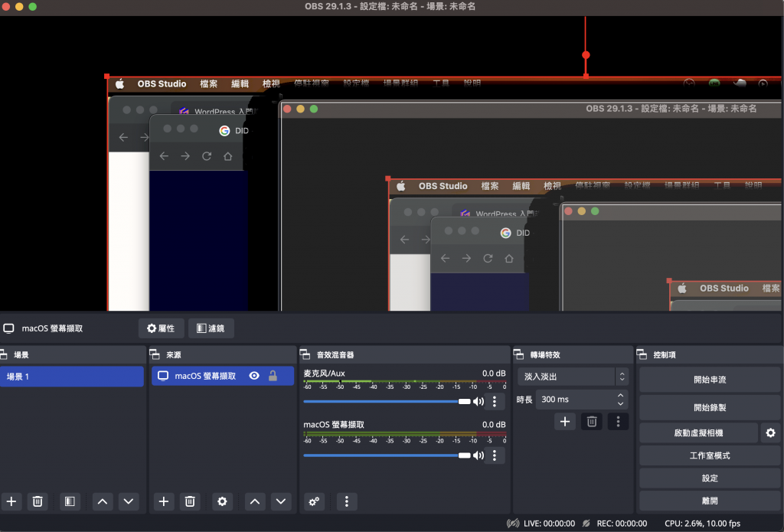Click LIVE: 00:00:00 timer in status bar
The height and width of the screenshot is (532, 784).
549,524
